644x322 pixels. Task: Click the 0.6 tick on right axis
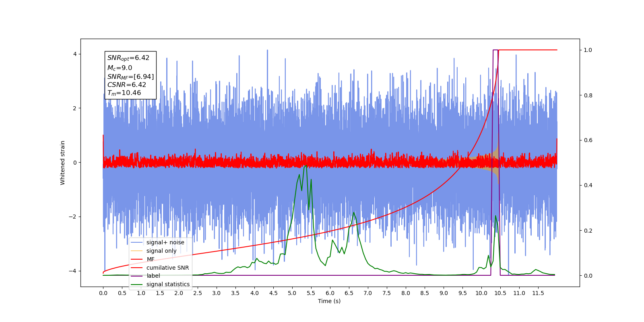(x=588, y=140)
